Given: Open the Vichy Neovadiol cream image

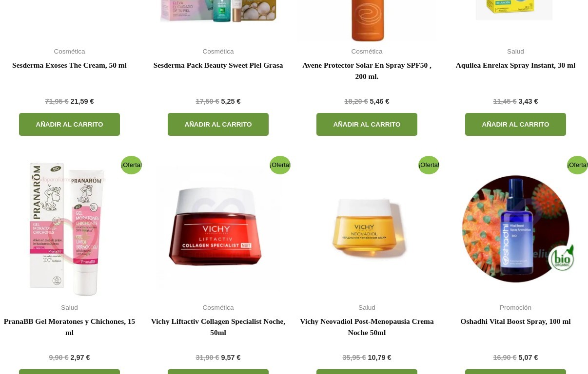Looking at the screenshot, I should 367,229.
